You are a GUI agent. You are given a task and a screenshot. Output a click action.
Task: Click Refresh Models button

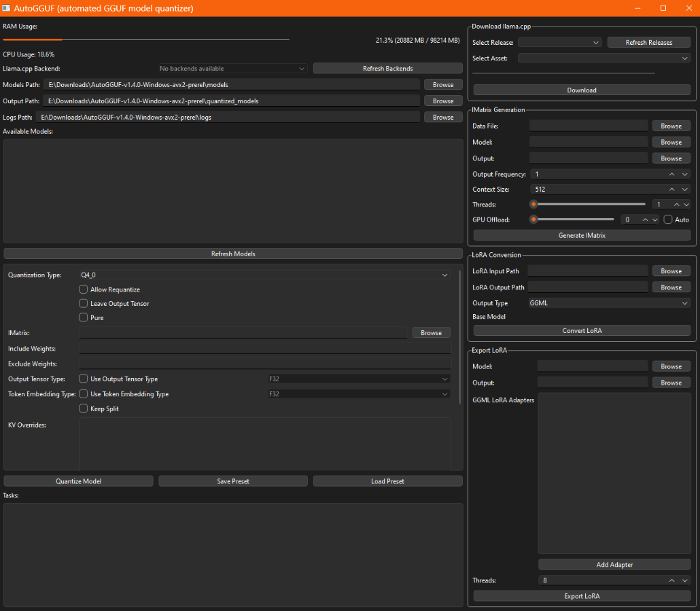click(233, 254)
